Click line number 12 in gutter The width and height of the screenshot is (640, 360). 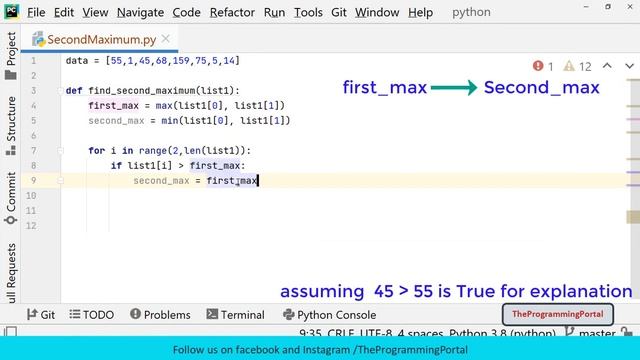tap(31, 226)
